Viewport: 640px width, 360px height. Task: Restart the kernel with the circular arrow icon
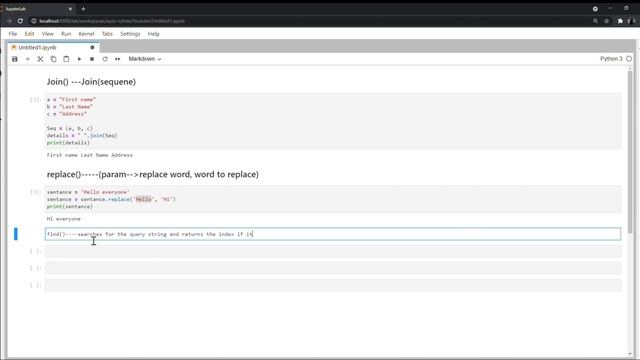click(105, 59)
